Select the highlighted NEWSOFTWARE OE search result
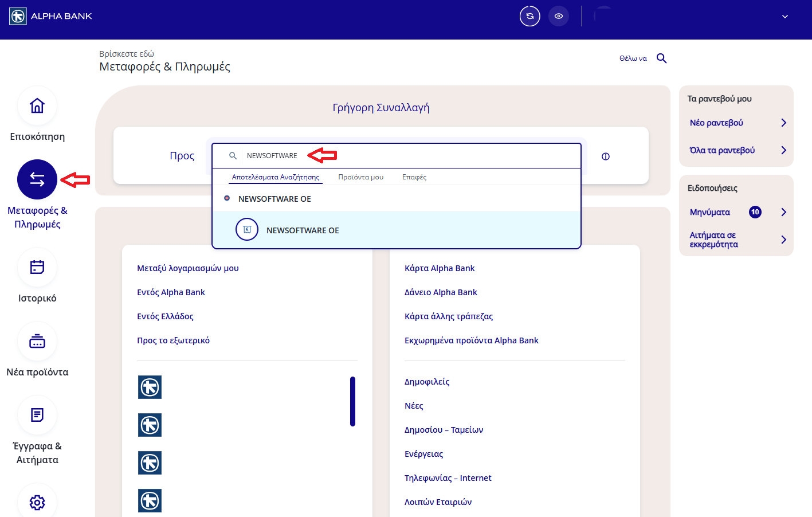 click(303, 230)
